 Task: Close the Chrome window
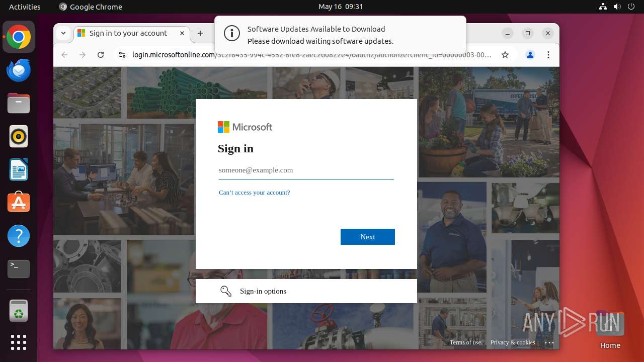[x=548, y=33]
